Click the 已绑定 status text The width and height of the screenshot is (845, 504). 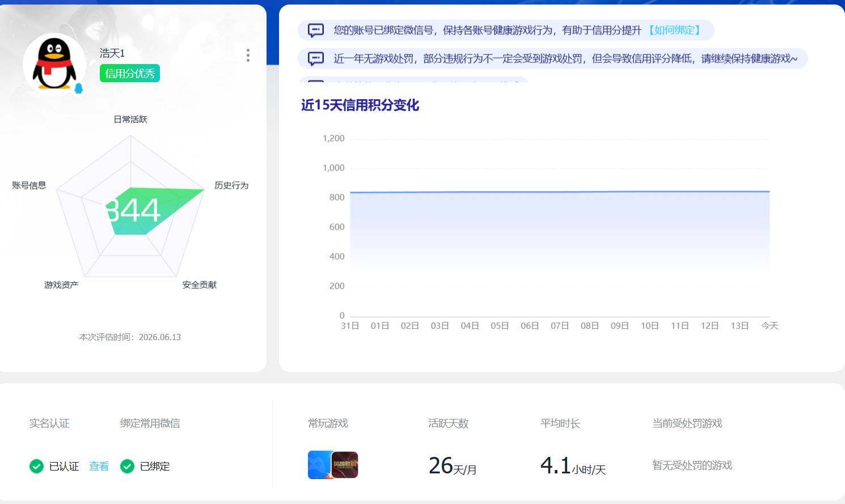tap(155, 466)
